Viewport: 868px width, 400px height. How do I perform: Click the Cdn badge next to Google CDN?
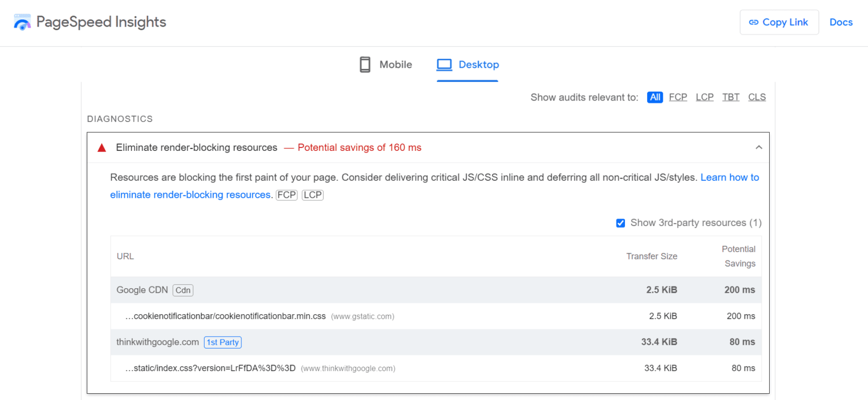tap(183, 290)
